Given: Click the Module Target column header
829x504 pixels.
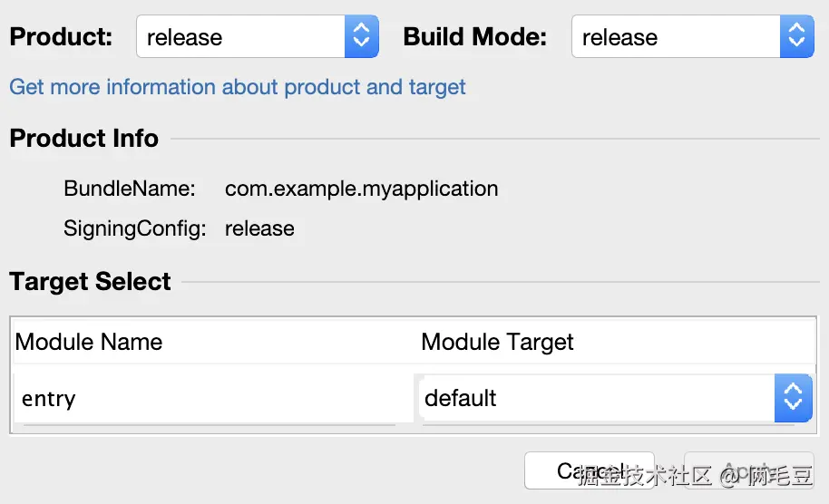Looking at the screenshot, I should [497, 342].
